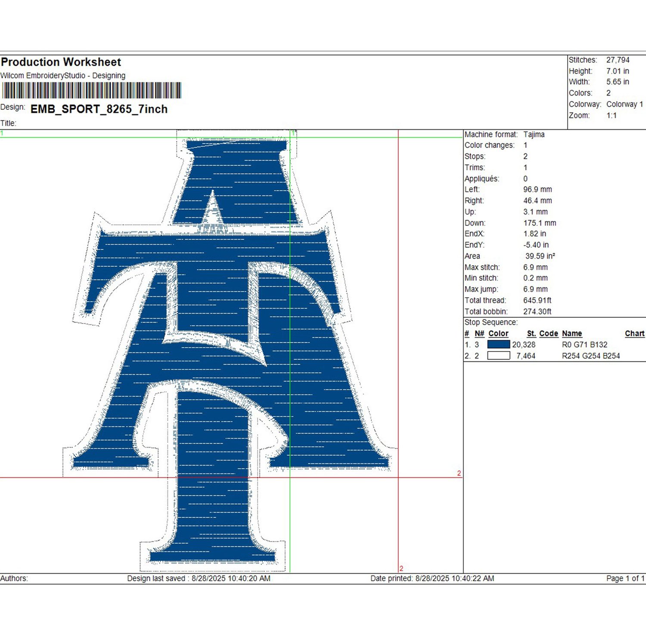Select the Area value "39.59 in²"
The height and width of the screenshot is (644, 646).
[540, 256]
